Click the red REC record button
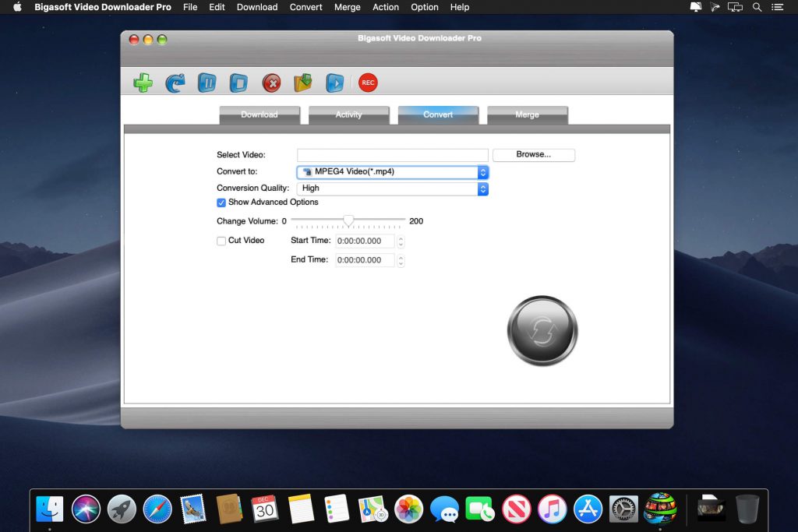 point(367,83)
